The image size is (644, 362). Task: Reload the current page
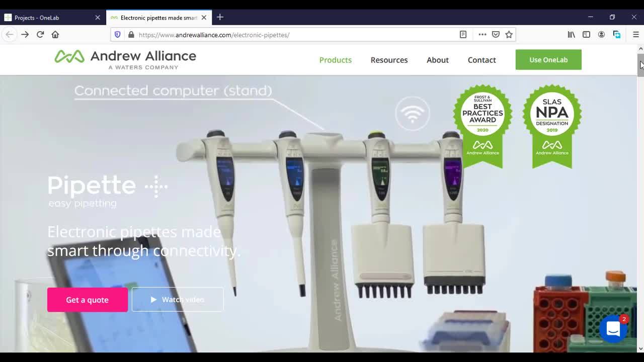tap(40, 35)
